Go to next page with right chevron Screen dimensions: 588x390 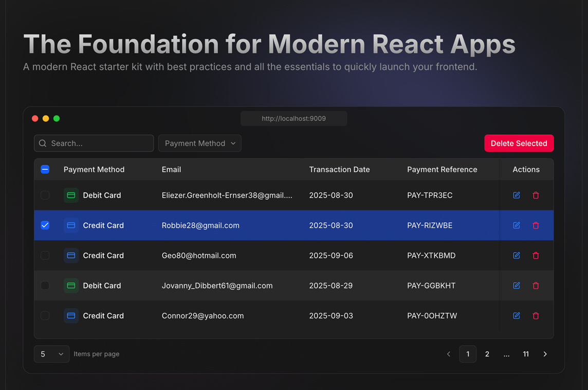[x=545, y=354]
